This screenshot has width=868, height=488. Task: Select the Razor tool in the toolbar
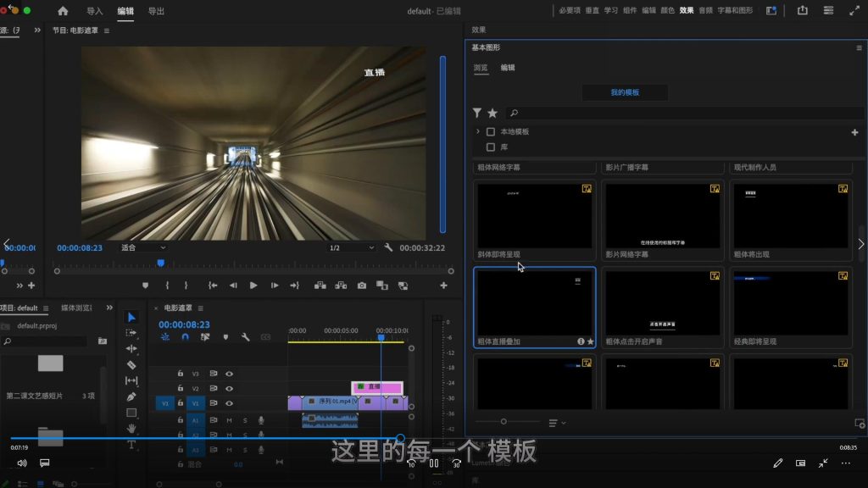coord(131,364)
